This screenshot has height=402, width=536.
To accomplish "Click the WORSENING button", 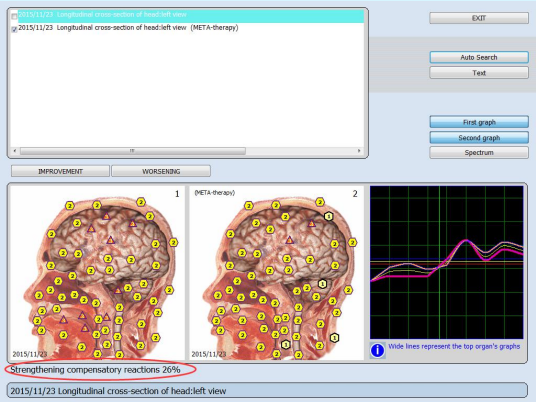I will tap(161, 171).
